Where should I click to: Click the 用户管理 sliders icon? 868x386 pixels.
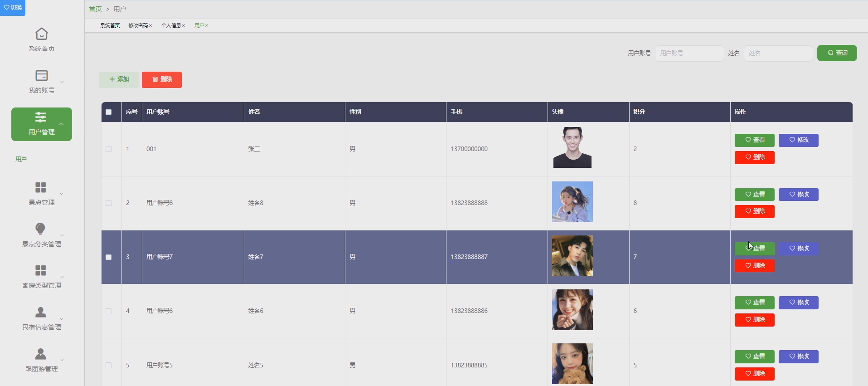point(41,117)
